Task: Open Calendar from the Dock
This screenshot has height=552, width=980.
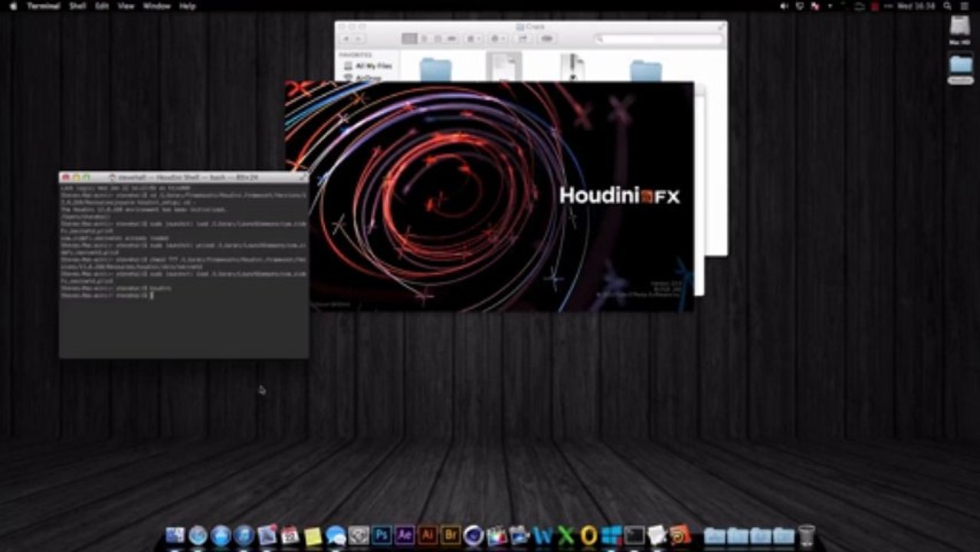Action: pyautogui.click(x=290, y=534)
